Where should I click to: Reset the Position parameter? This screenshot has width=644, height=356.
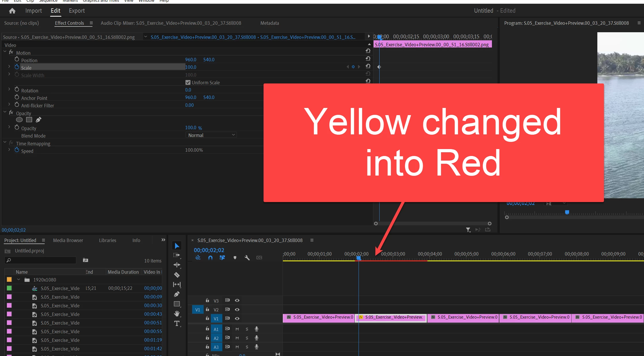[x=368, y=59]
